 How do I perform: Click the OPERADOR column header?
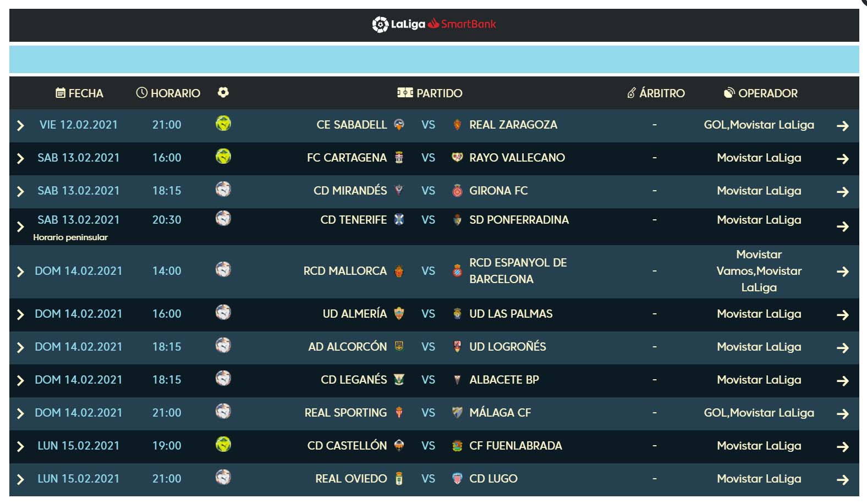[x=761, y=93]
